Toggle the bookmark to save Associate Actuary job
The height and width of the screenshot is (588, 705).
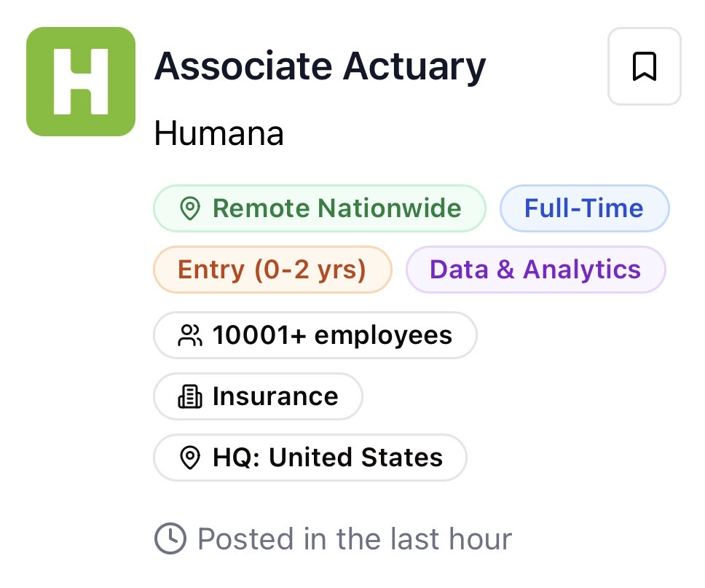pos(644,66)
